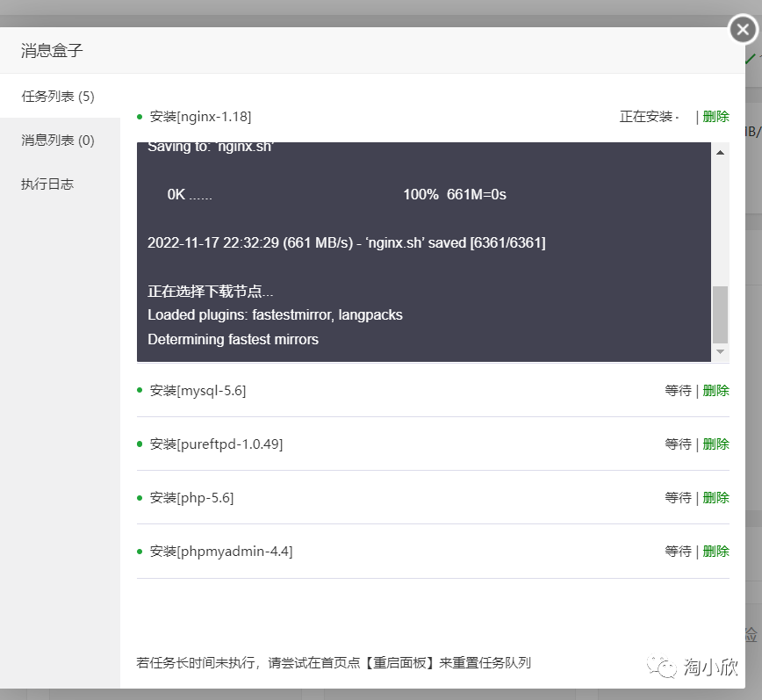Switch to 消息列表 (0) tab
762x700 pixels.
tap(58, 140)
